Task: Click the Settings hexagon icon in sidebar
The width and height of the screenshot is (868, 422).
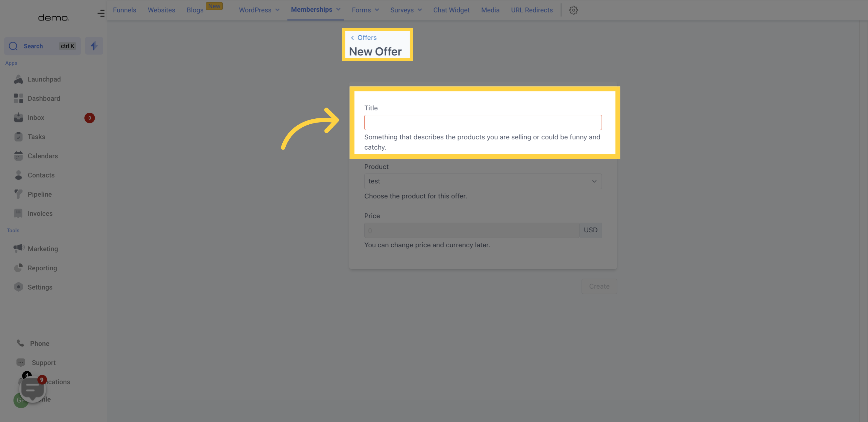Action: click(x=19, y=287)
